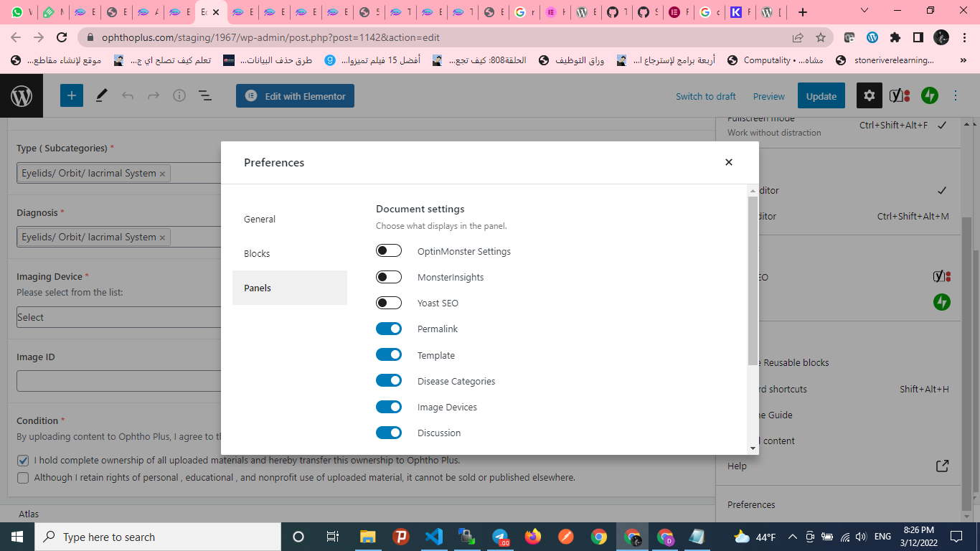
Task: Disable the Discussion panel toggle
Action: (x=389, y=433)
